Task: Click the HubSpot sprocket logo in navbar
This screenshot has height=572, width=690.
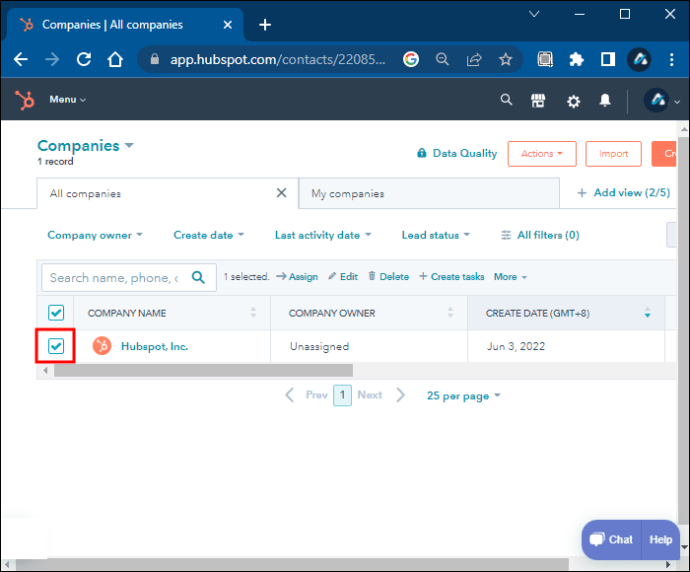Action: point(25,100)
